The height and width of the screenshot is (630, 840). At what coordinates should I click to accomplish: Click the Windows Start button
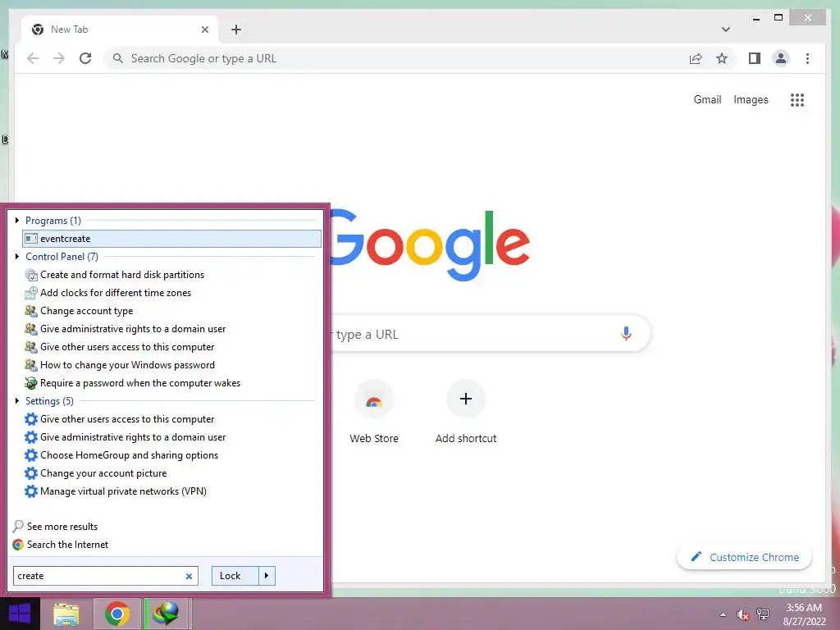click(x=20, y=614)
